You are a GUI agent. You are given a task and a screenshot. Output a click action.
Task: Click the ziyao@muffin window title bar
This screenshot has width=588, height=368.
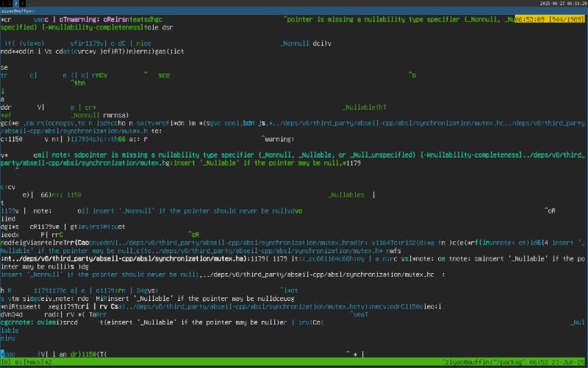point(294,11)
